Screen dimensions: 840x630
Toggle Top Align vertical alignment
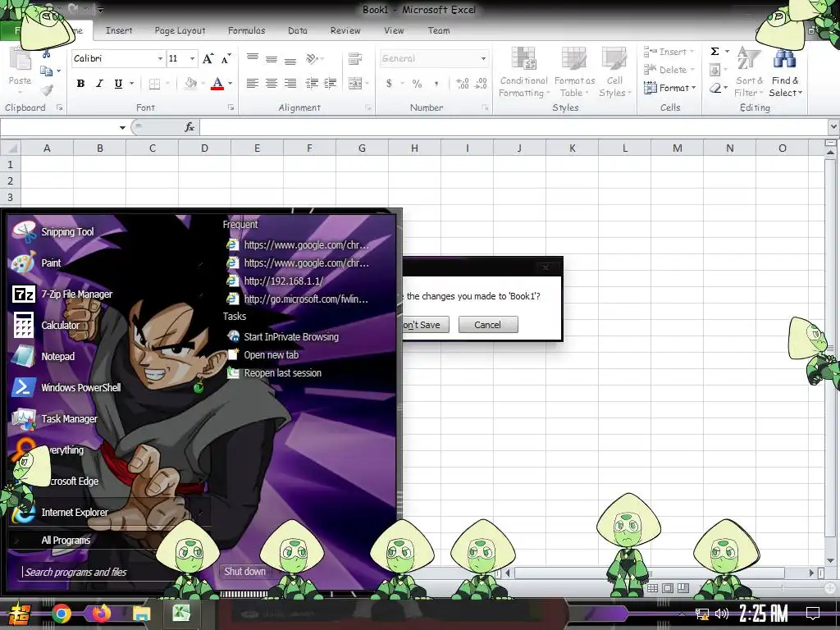point(253,58)
